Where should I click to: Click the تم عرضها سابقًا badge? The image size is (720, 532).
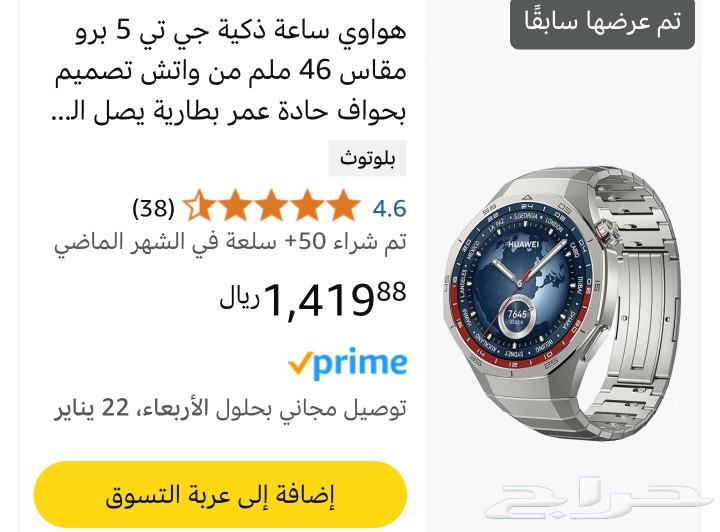[x=602, y=22]
